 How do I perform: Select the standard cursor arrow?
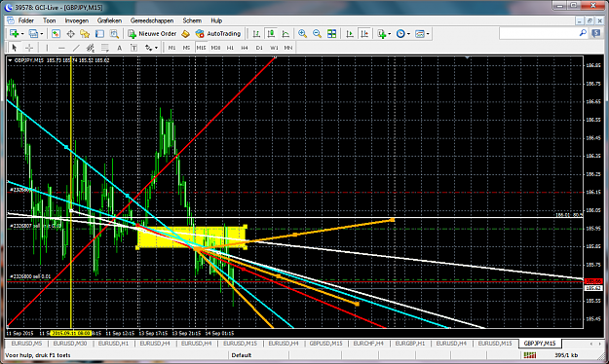(x=15, y=48)
